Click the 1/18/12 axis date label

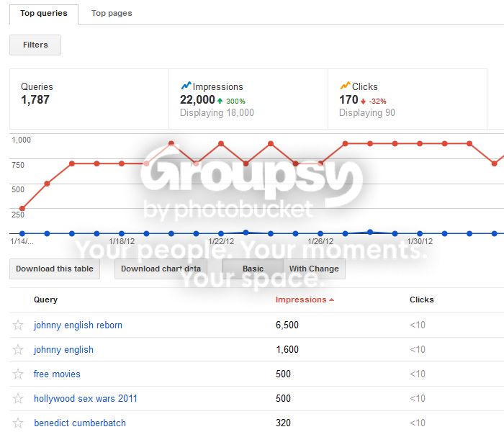[x=122, y=241]
